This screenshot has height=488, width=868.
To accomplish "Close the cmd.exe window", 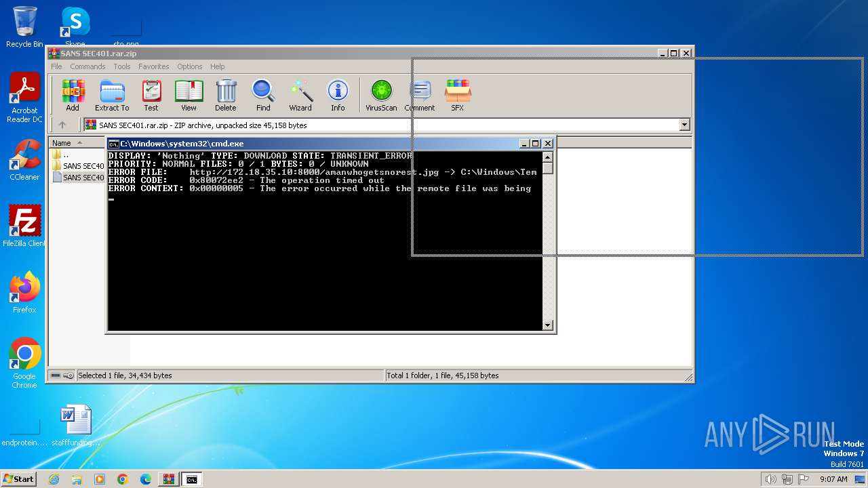I will [x=548, y=144].
